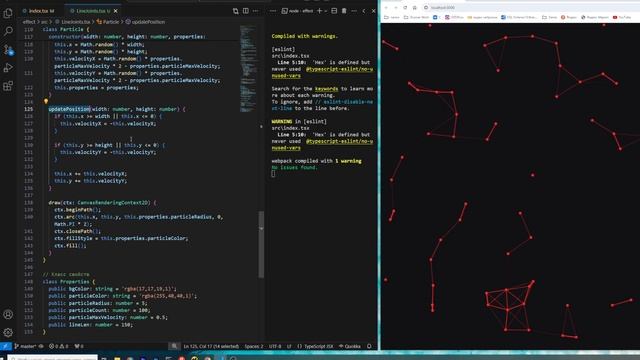Close the LineJoints.tsx tab
The image size is (640, 360).
[x=116, y=11]
